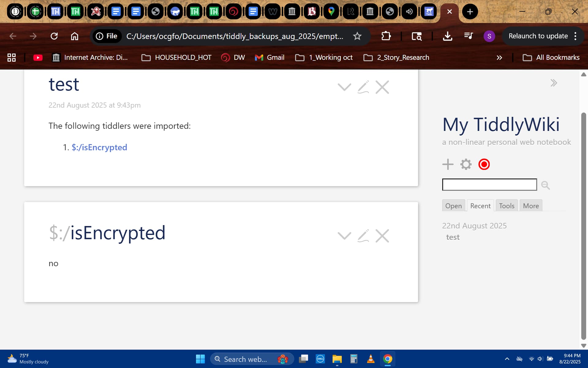Bookmark this page with star icon

[x=357, y=36]
